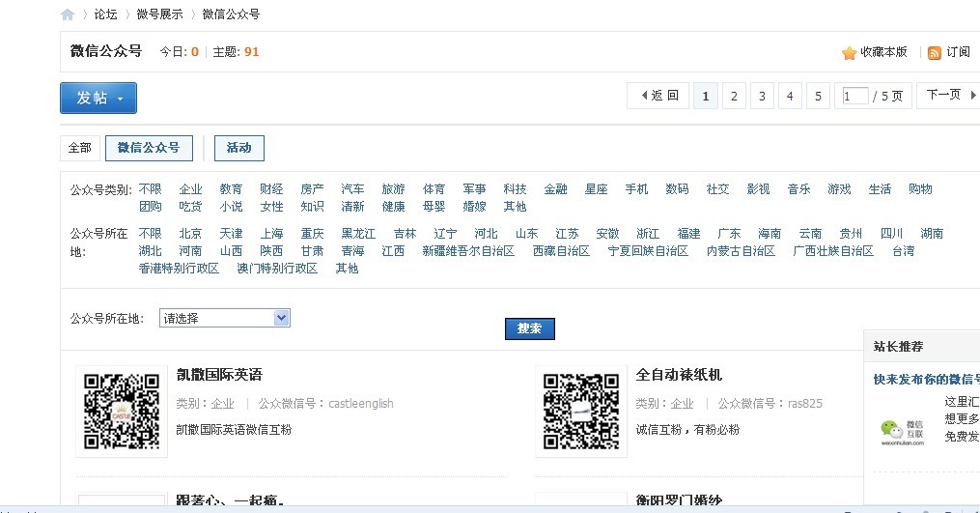Switch to the 全部 tab
Screen dimensions: 980x513
point(80,148)
